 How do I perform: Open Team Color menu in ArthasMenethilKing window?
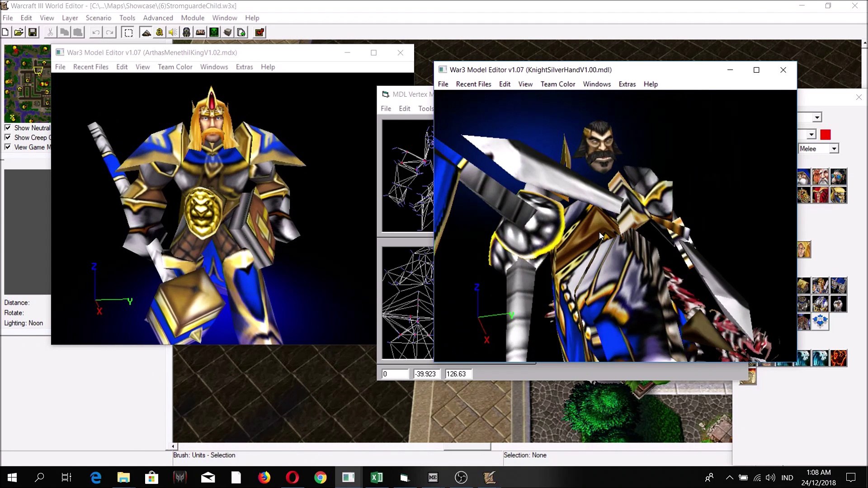[175, 67]
